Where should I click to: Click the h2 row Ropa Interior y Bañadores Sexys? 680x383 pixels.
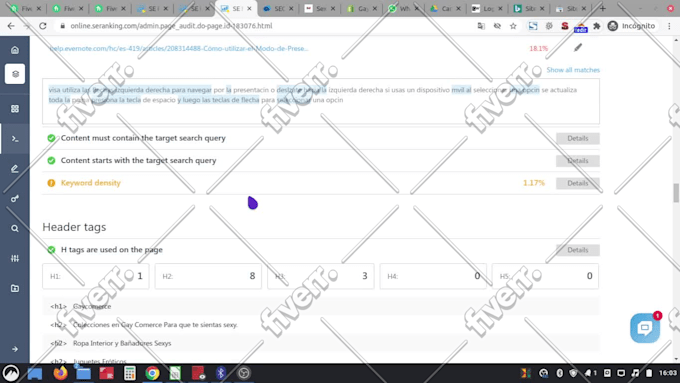[321, 343]
